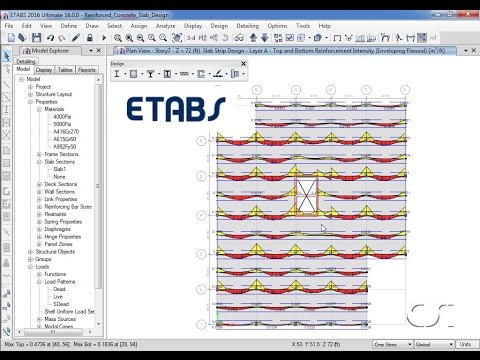
Task: Click the Show Frame Forces diagram icon
Action: tap(360, 38)
